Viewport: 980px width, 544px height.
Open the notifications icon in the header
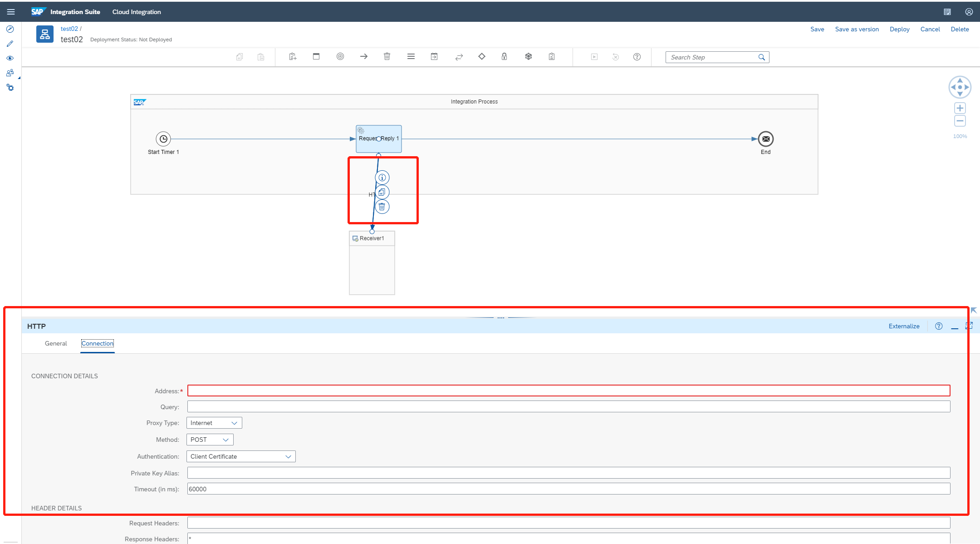(947, 12)
